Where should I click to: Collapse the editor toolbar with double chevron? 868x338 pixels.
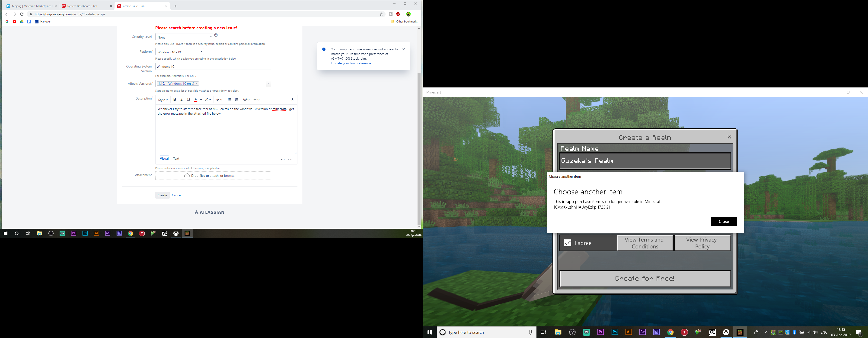pos(292,100)
